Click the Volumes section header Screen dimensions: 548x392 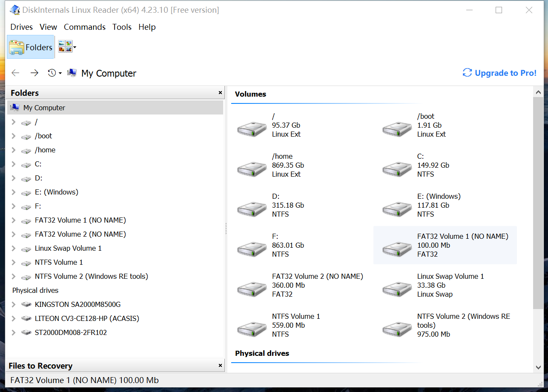[250, 94]
